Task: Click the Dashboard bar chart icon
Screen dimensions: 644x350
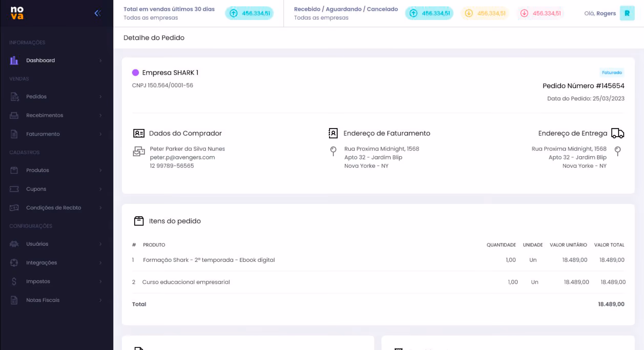Action: (x=14, y=61)
